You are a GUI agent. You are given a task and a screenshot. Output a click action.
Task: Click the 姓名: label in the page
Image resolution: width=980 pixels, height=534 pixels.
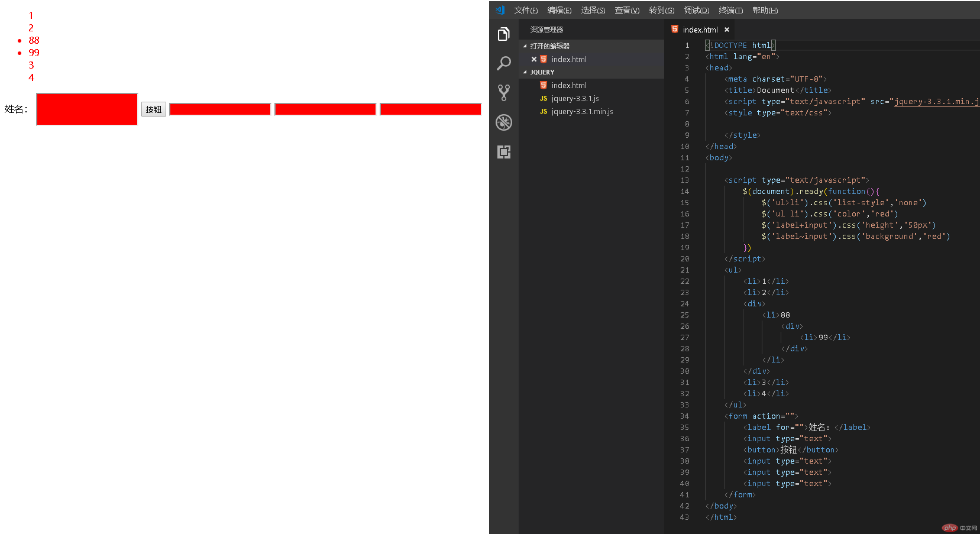[16, 109]
